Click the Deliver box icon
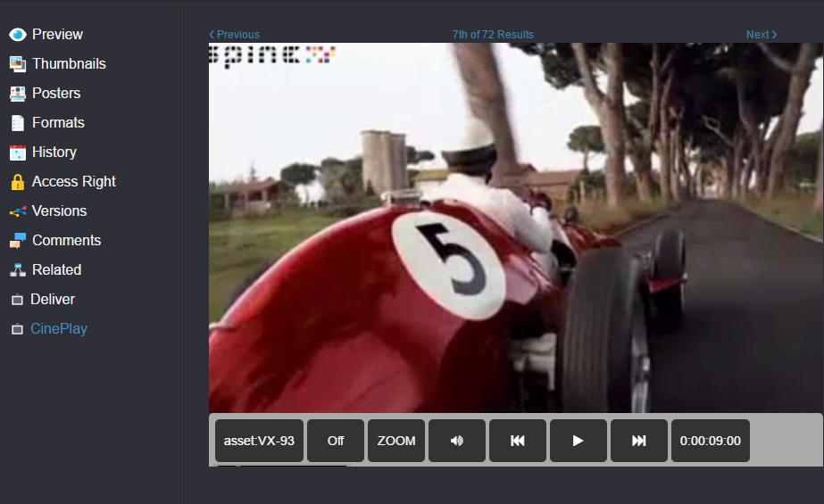Image resolution: width=824 pixels, height=504 pixels. (x=17, y=300)
